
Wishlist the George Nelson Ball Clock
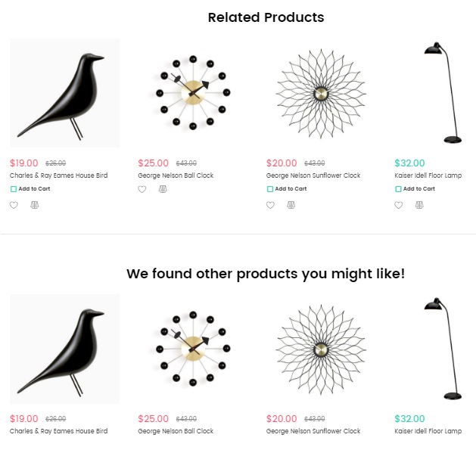[x=142, y=189]
